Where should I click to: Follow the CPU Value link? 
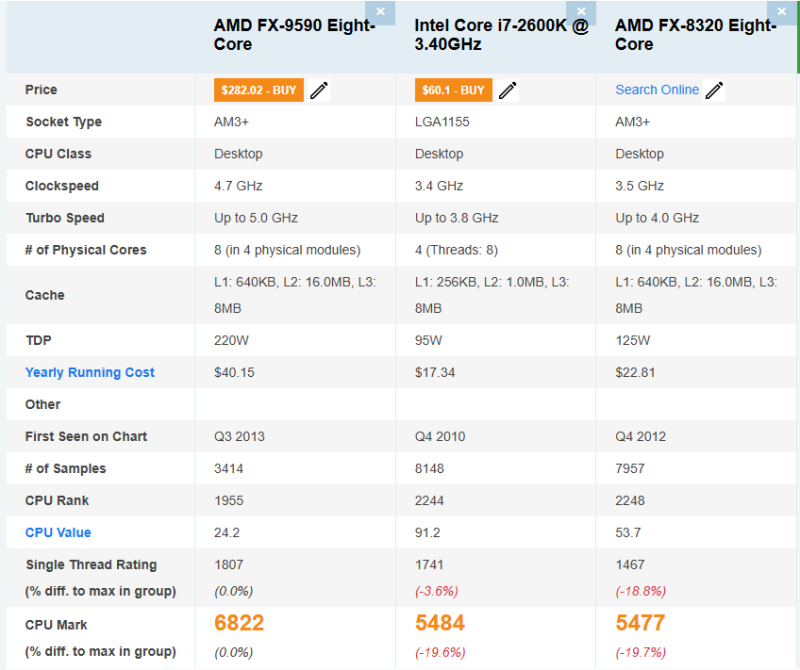58,533
